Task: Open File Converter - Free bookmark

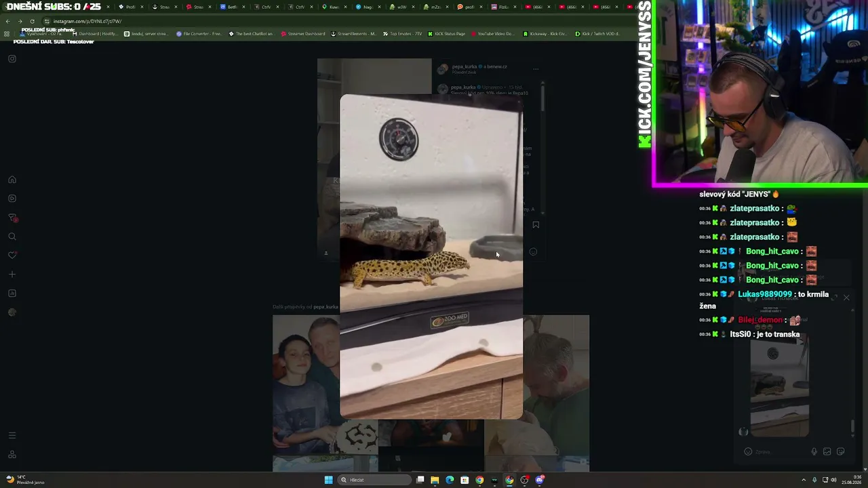Action: tap(199, 34)
